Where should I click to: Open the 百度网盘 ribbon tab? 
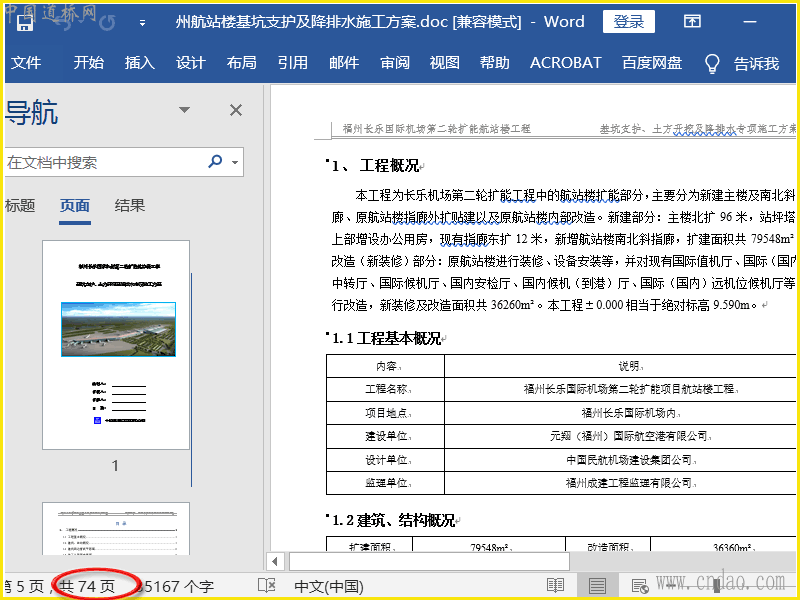pos(652,63)
